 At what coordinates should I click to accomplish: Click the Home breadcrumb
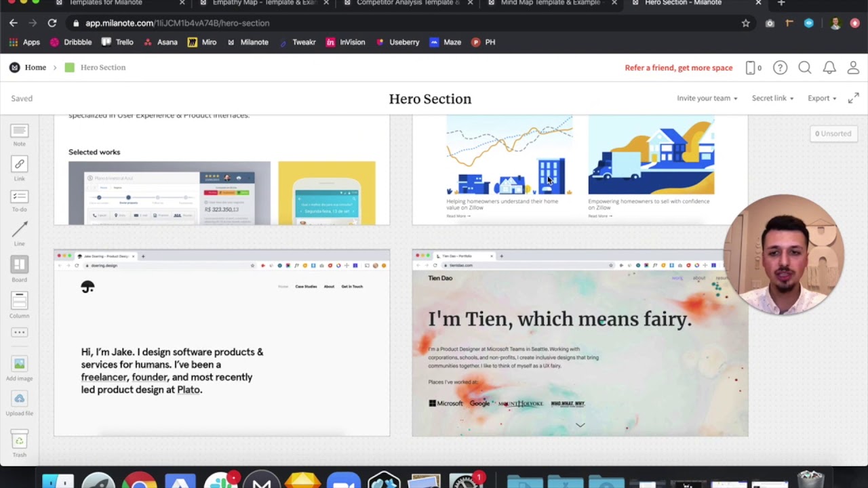[x=35, y=67]
